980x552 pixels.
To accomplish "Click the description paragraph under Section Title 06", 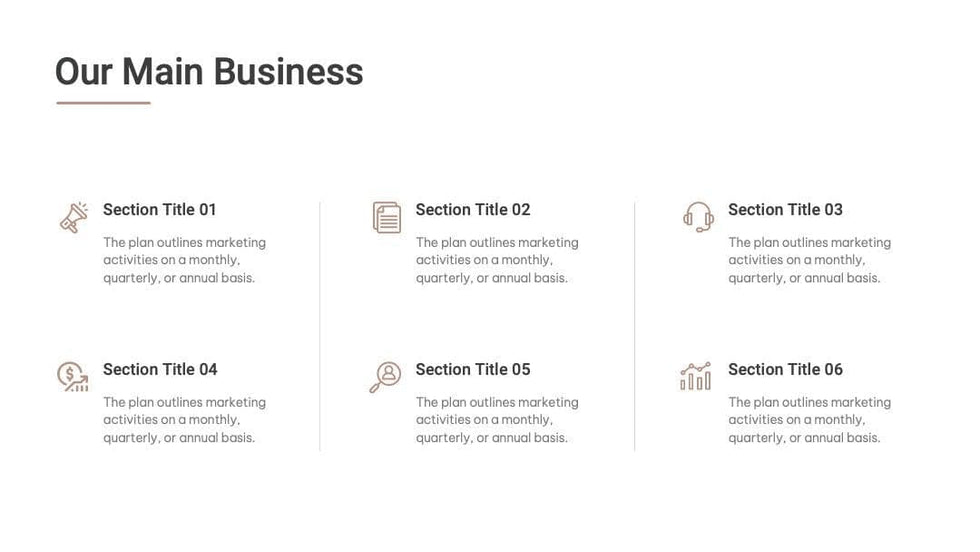I will (809, 420).
